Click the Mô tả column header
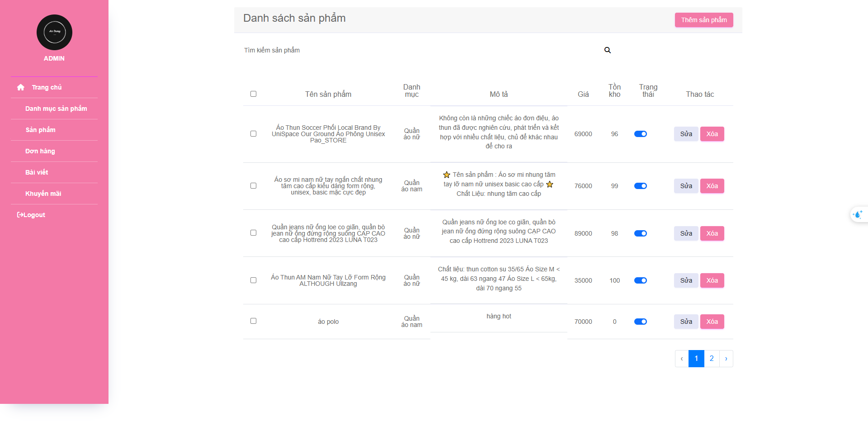This screenshot has width=868, height=431. coord(499,94)
